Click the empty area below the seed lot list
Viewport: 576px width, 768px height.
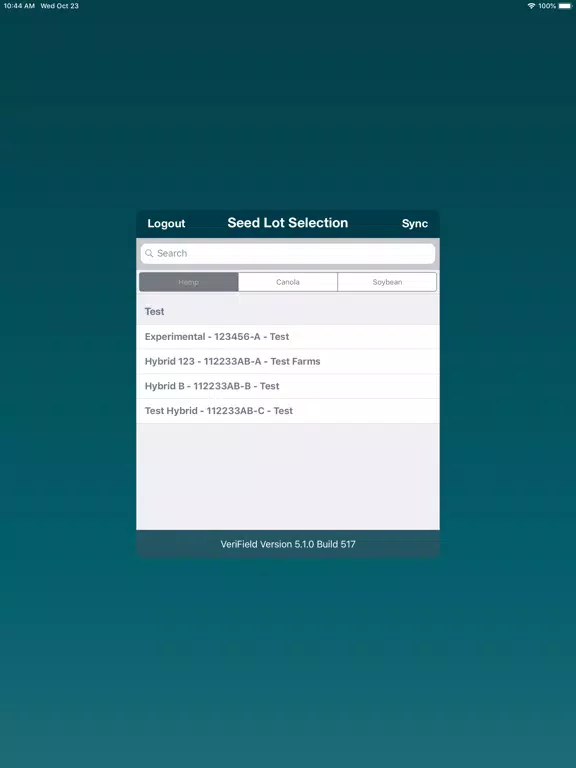tap(288, 477)
